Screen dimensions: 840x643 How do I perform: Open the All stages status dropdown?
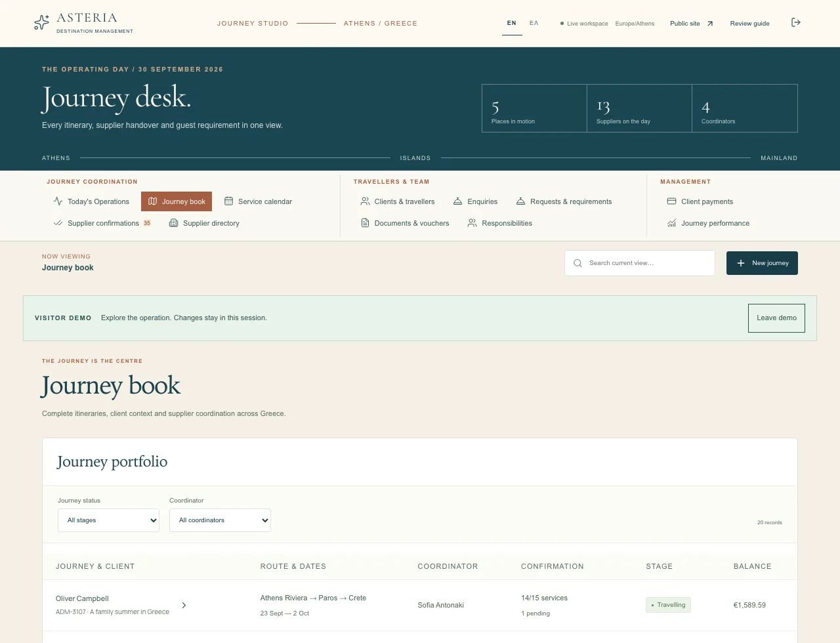(109, 520)
